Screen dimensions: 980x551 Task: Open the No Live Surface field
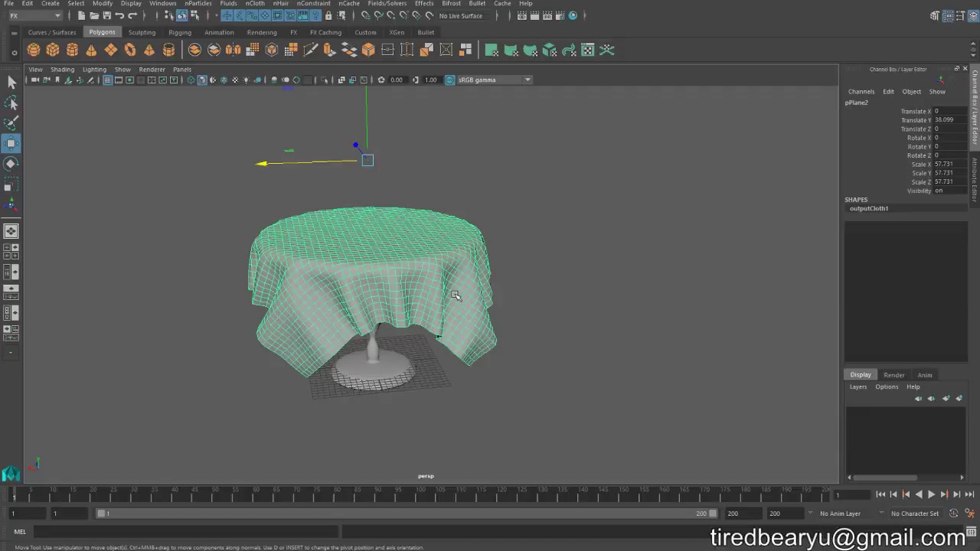pos(464,15)
